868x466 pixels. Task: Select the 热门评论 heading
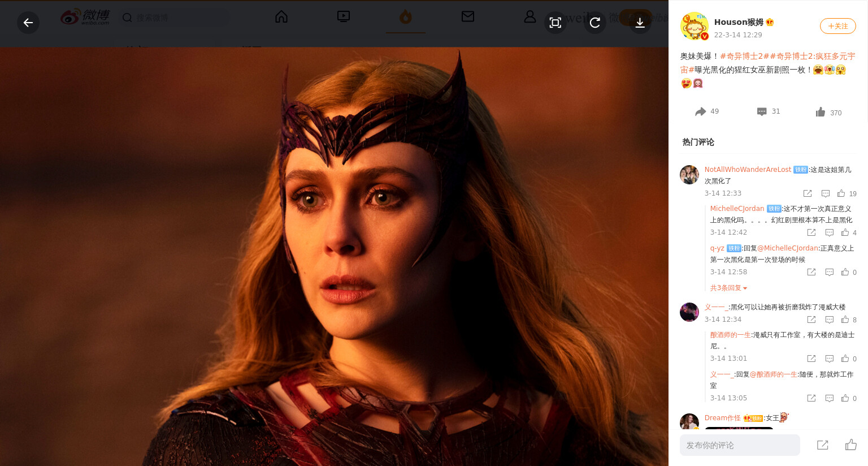(698, 142)
